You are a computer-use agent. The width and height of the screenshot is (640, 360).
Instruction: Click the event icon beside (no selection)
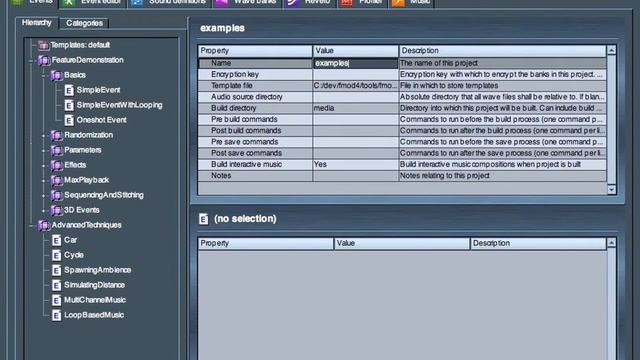[x=203, y=219]
